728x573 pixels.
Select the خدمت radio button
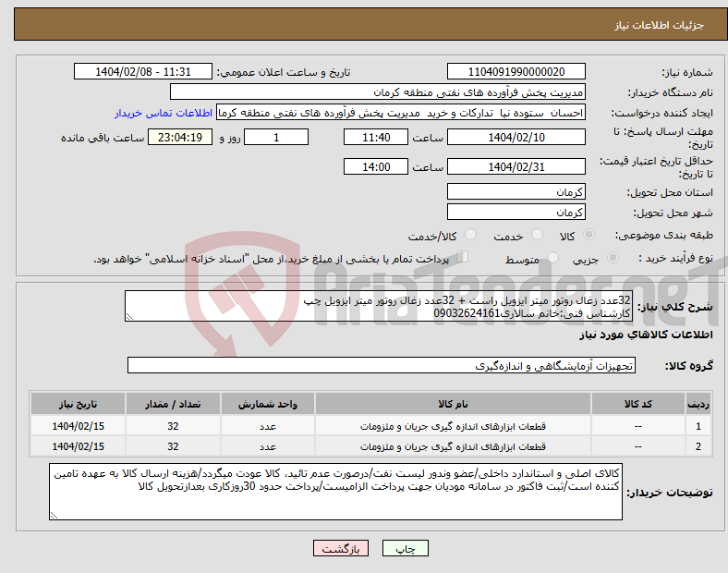(x=537, y=235)
